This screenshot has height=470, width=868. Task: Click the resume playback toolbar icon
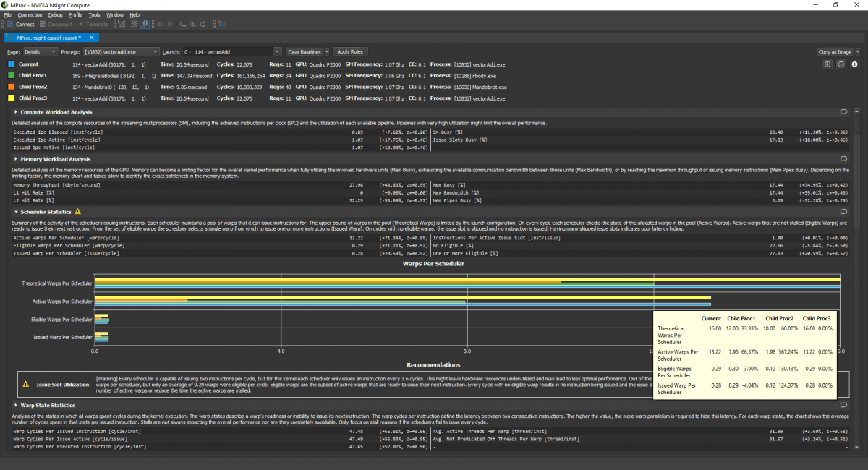pyautogui.click(x=170, y=24)
